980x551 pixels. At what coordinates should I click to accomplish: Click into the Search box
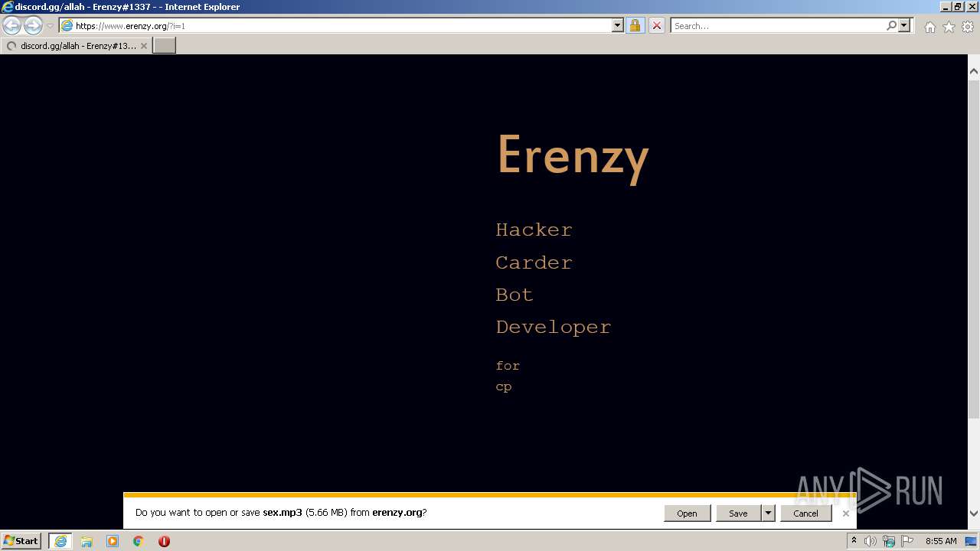[777, 25]
